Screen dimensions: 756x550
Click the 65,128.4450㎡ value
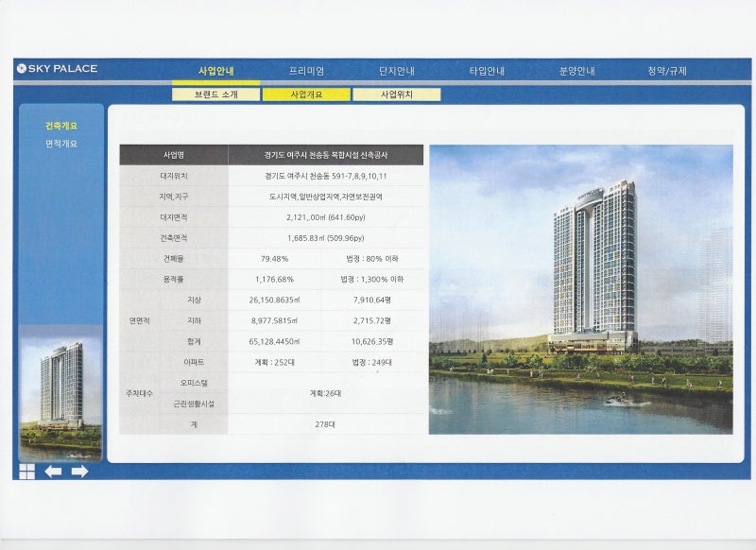pyautogui.click(x=274, y=341)
